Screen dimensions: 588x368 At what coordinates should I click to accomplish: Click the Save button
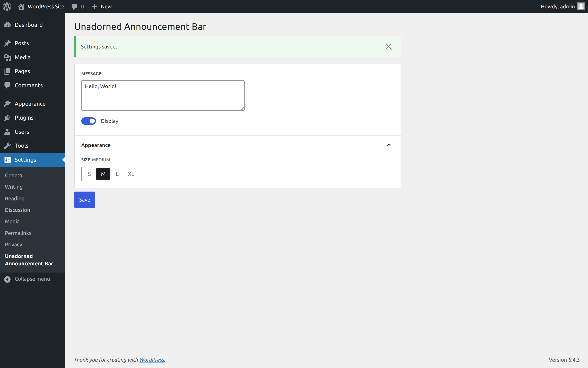85,200
